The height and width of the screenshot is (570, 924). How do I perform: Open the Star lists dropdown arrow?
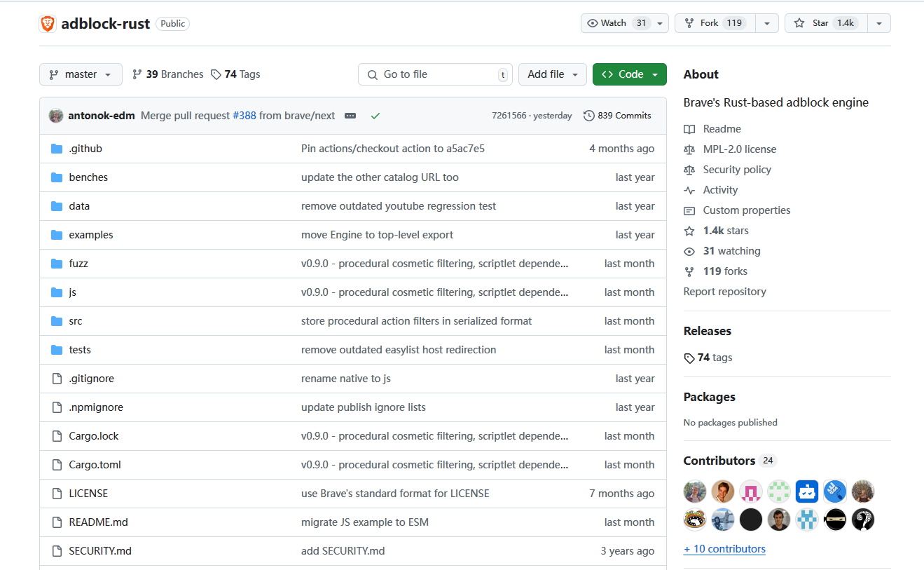click(x=879, y=23)
